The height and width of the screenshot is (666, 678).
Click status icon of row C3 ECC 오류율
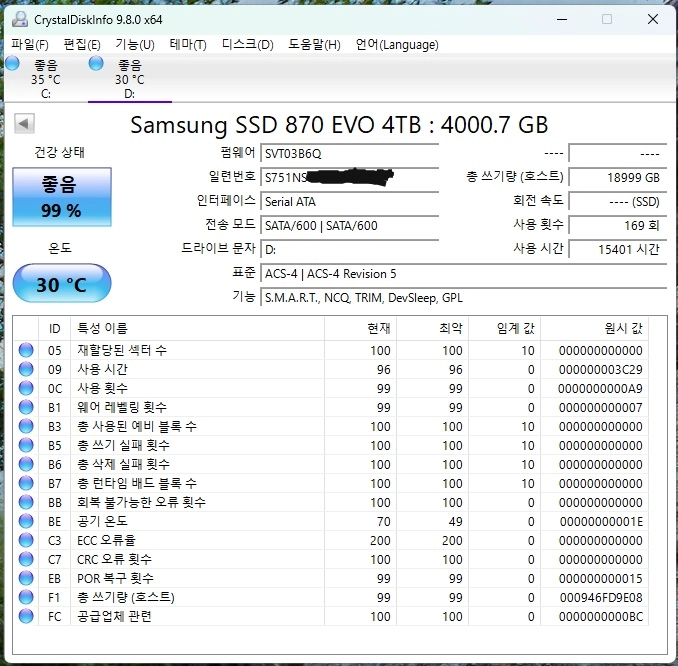click(x=26, y=540)
